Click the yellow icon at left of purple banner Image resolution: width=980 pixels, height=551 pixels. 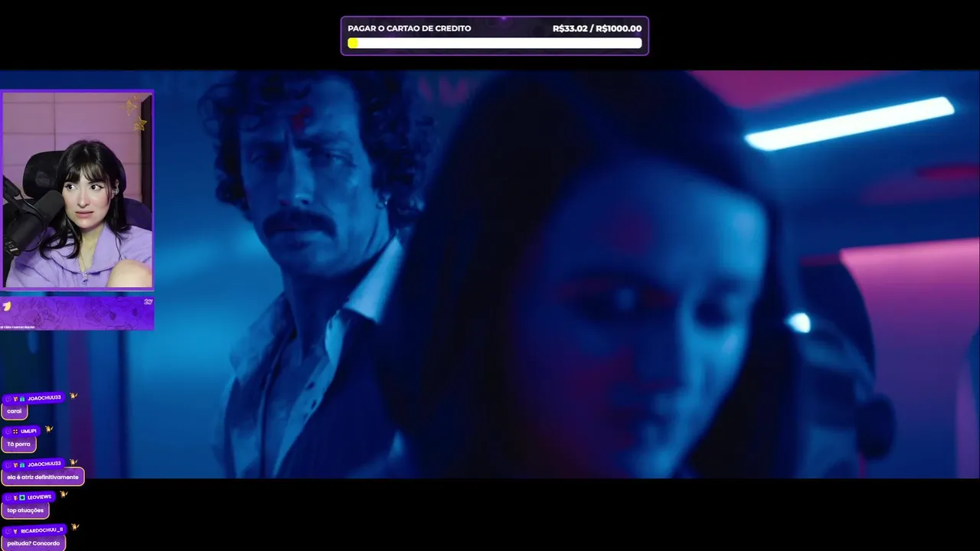pyautogui.click(x=6, y=306)
